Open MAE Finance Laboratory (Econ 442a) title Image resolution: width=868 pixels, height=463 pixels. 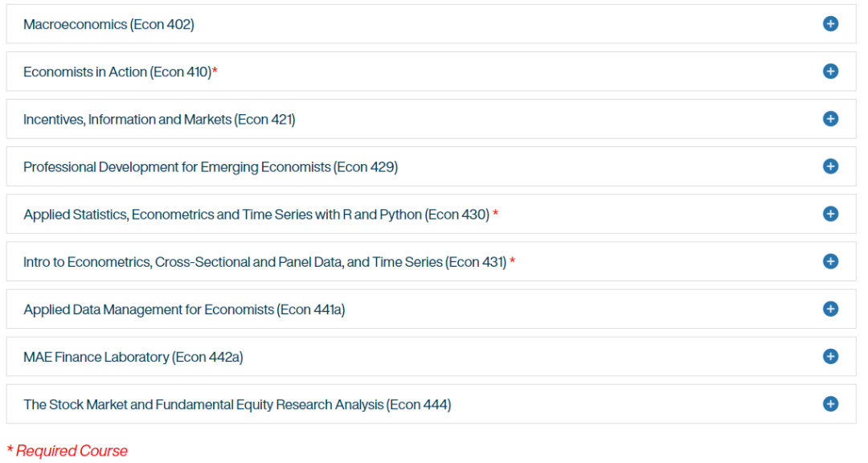click(x=133, y=357)
